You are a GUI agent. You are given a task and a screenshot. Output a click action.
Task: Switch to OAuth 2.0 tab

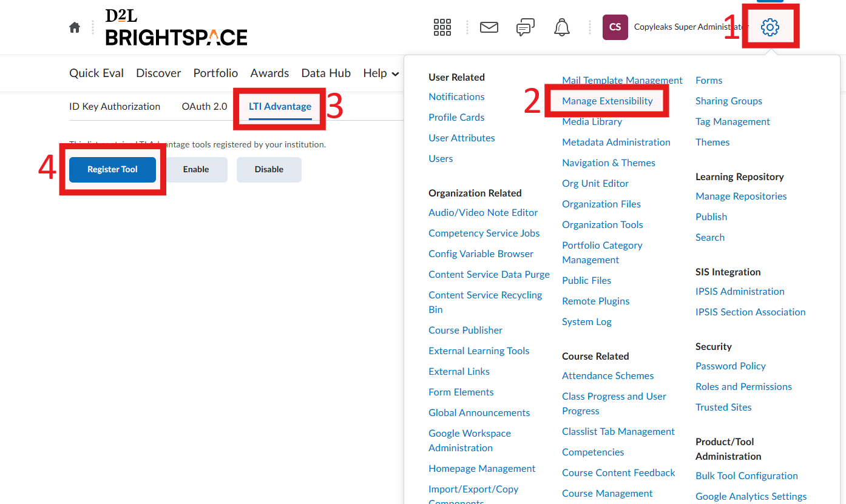click(205, 107)
